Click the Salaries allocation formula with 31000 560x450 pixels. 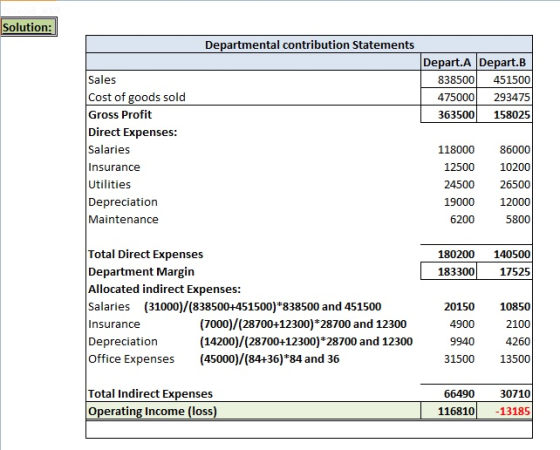(x=262, y=306)
